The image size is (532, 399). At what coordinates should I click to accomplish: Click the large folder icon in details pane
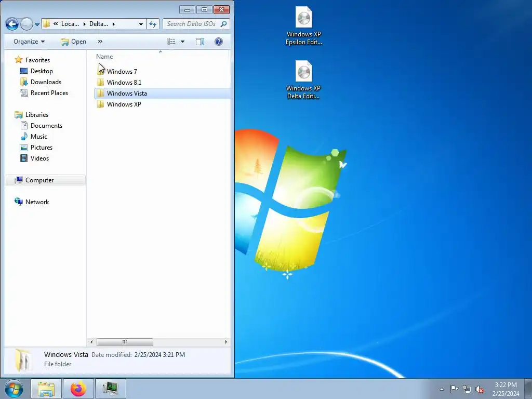(22, 360)
